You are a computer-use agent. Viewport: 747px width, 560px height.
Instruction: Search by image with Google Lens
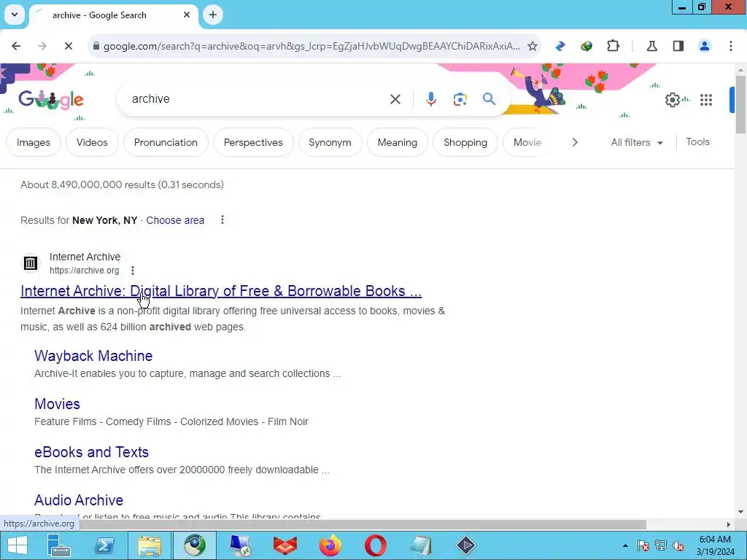[460, 99]
